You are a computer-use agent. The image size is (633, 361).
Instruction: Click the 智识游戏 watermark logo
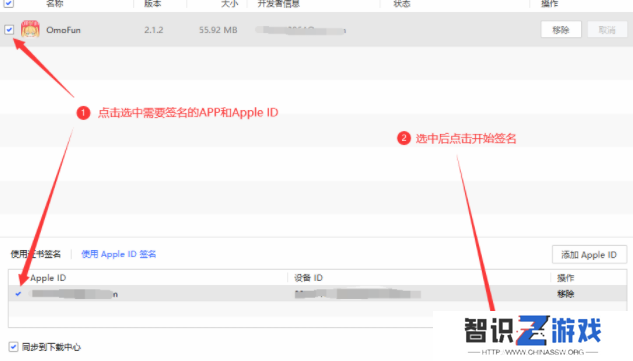pos(533,333)
